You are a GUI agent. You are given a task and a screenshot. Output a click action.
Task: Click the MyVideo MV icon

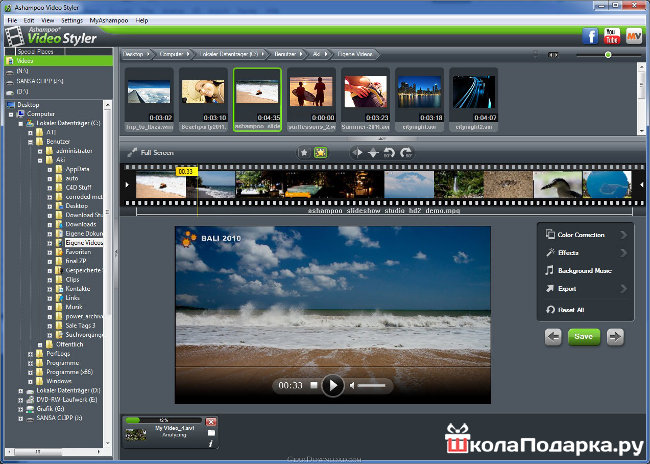pos(634,36)
